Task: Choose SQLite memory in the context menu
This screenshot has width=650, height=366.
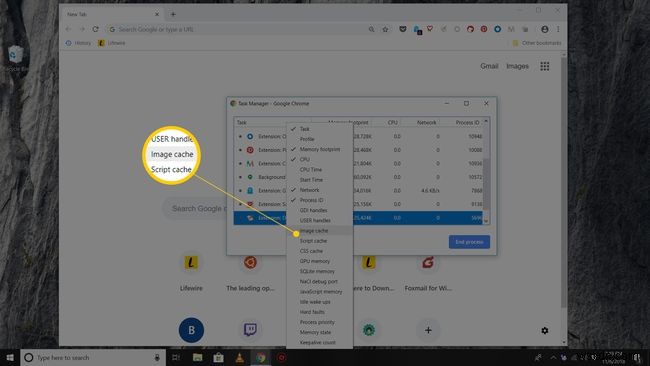Action: [x=320, y=271]
